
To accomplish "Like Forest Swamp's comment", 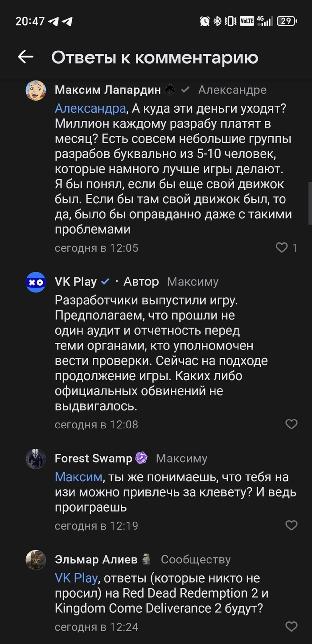I will [x=291, y=526].
